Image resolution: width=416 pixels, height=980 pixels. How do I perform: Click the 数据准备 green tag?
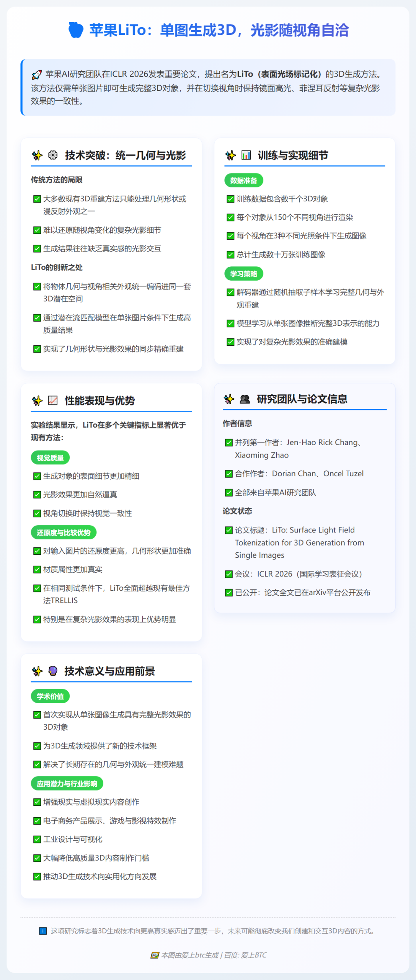click(x=244, y=180)
